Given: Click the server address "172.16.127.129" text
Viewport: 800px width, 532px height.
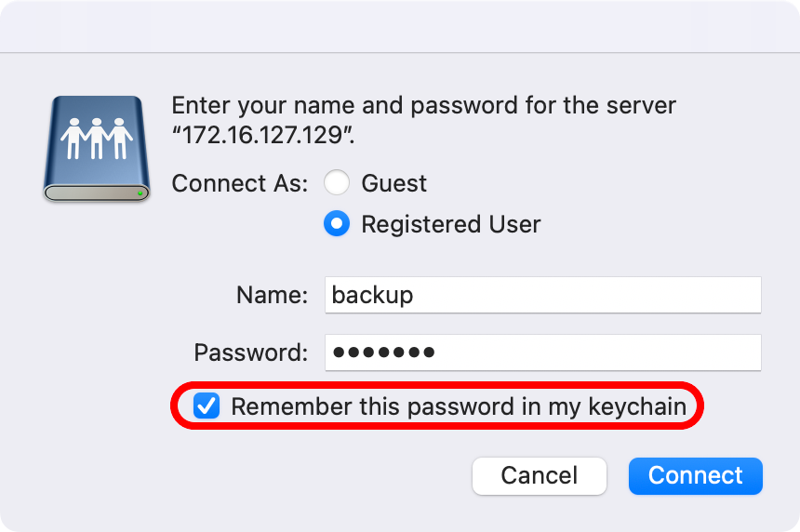Looking at the screenshot, I should pyautogui.click(x=263, y=134).
